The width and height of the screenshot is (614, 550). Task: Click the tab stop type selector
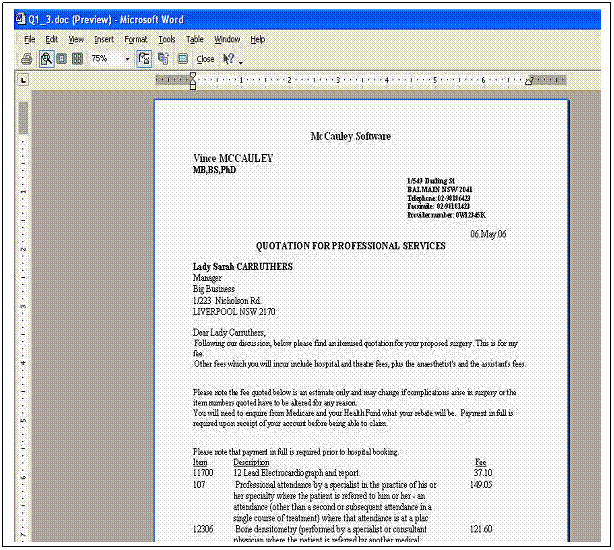click(x=24, y=80)
